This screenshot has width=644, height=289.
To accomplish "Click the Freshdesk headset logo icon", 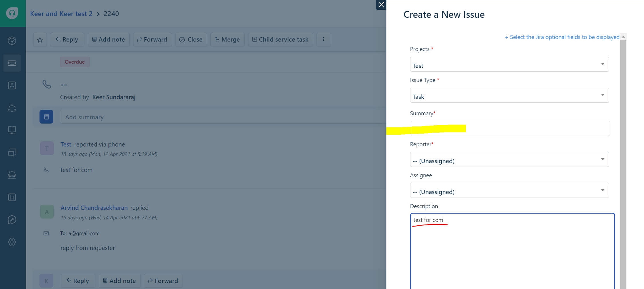I will tap(12, 13).
